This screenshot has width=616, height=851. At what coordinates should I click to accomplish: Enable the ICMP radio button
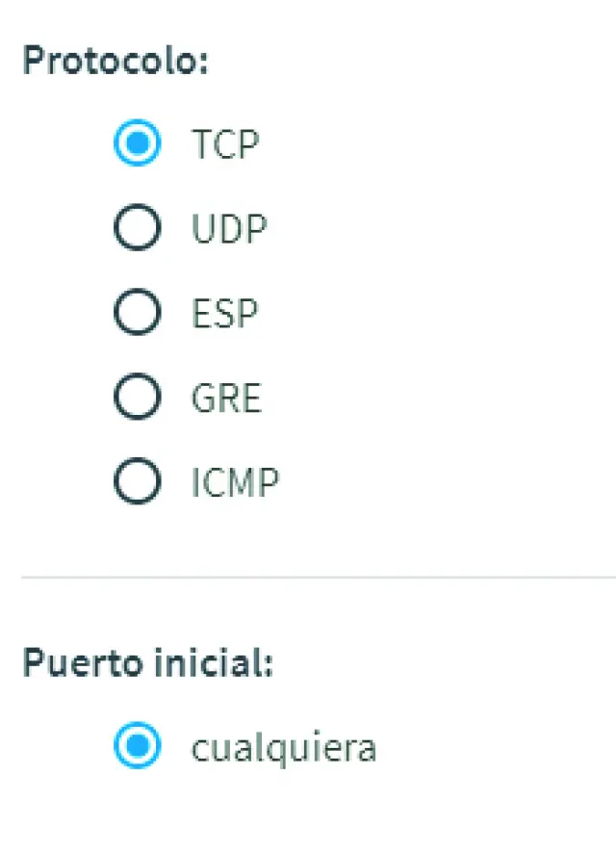(x=137, y=481)
